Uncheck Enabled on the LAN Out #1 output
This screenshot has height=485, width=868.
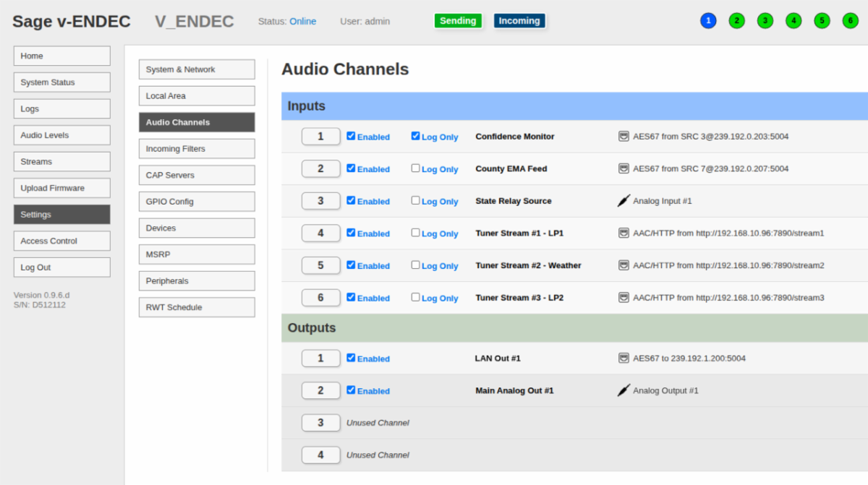pyautogui.click(x=350, y=358)
